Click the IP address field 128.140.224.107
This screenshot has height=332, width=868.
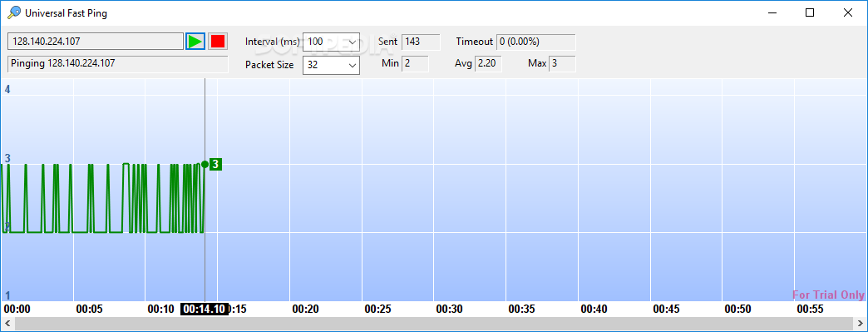(x=96, y=41)
